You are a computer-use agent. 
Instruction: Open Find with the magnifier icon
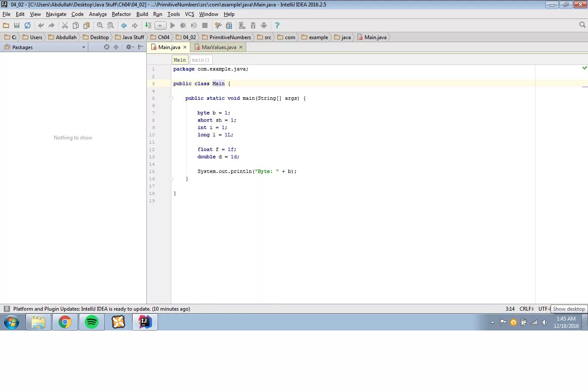[x=100, y=25]
